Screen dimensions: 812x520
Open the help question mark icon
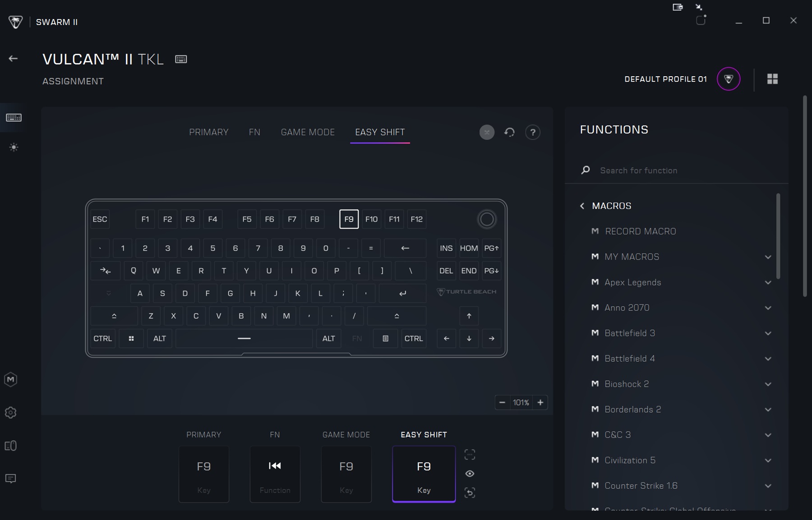[x=533, y=132]
